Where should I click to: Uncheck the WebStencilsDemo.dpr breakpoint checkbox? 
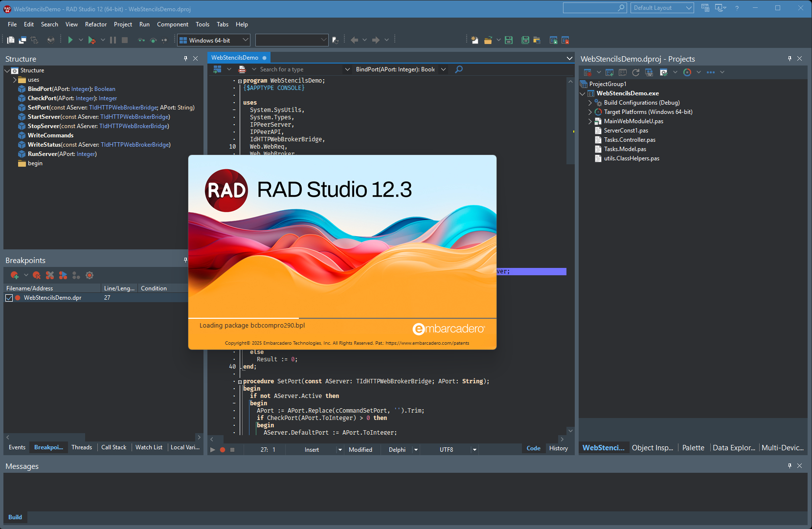(x=9, y=298)
